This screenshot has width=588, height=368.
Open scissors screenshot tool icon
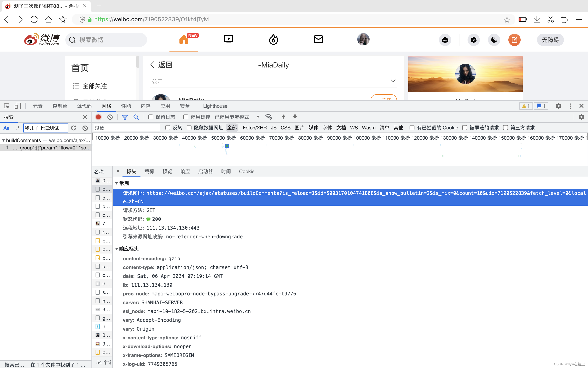[551, 19]
